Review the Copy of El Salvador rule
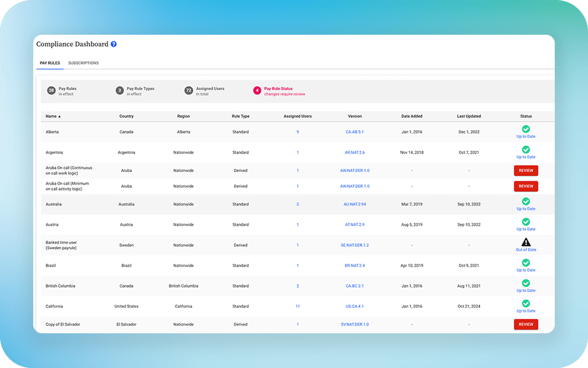The height and width of the screenshot is (368, 588). pos(526,324)
